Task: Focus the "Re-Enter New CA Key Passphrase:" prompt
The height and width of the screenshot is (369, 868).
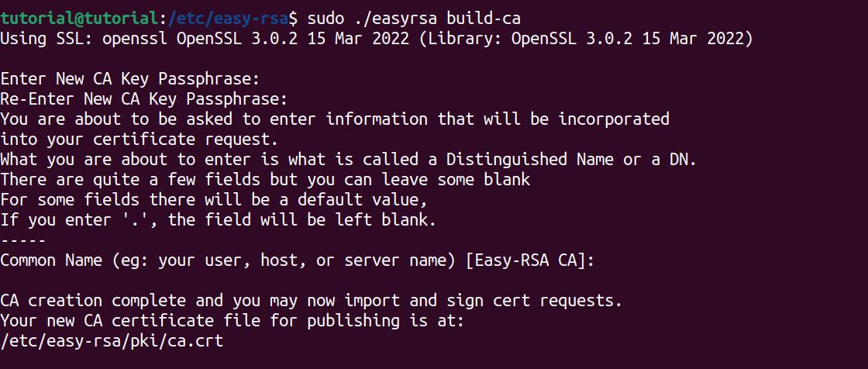Action: click(144, 98)
